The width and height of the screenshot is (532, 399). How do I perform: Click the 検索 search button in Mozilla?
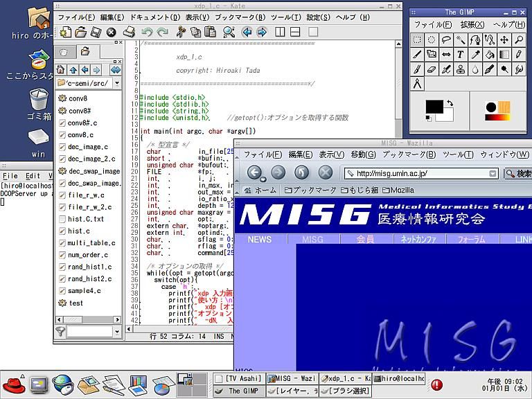coord(518,174)
